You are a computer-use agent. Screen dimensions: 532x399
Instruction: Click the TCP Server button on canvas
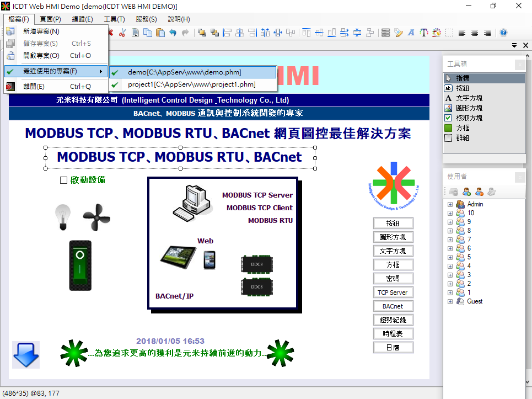click(393, 292)
